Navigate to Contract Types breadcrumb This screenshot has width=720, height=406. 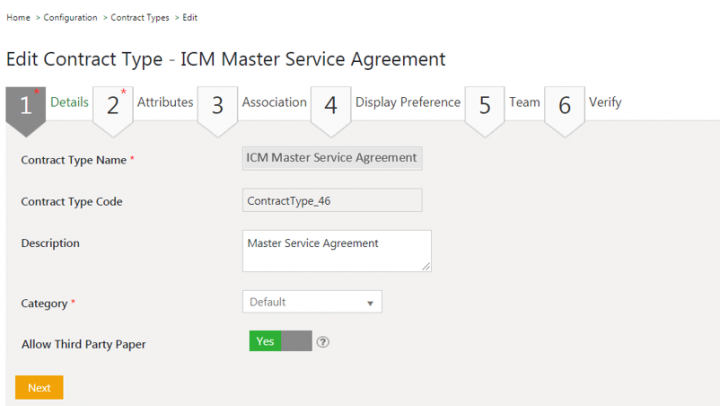click(x=139, y=17)
